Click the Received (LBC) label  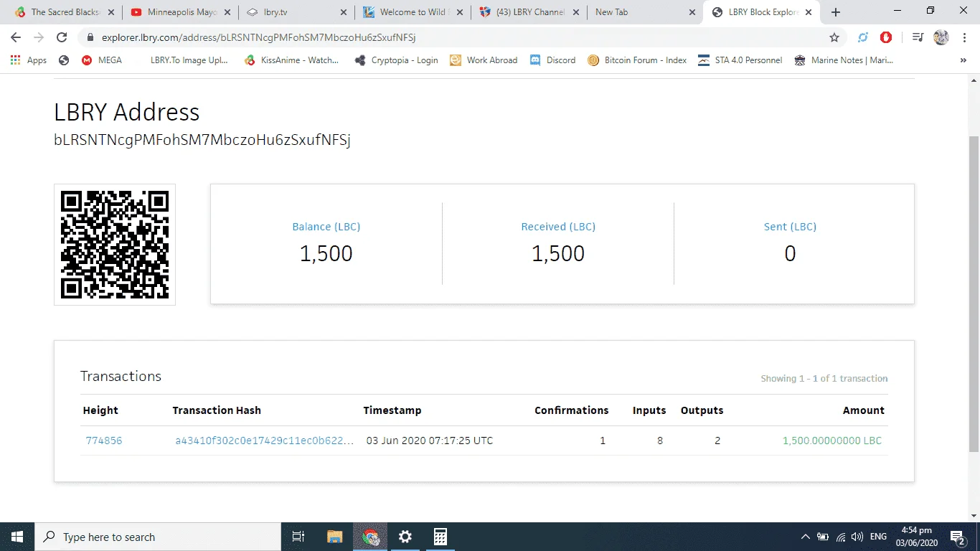click(558, 227)
